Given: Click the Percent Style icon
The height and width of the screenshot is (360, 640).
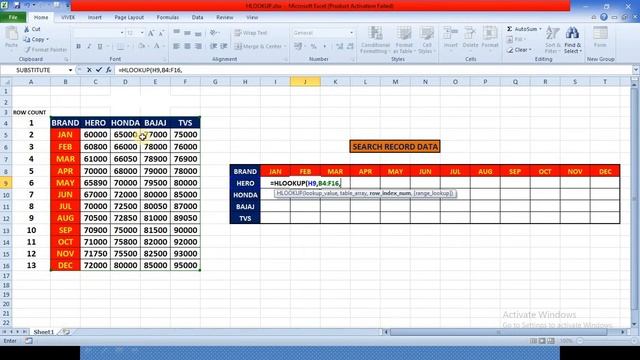Looking at the screenshot, I should (x=313, y=47).
